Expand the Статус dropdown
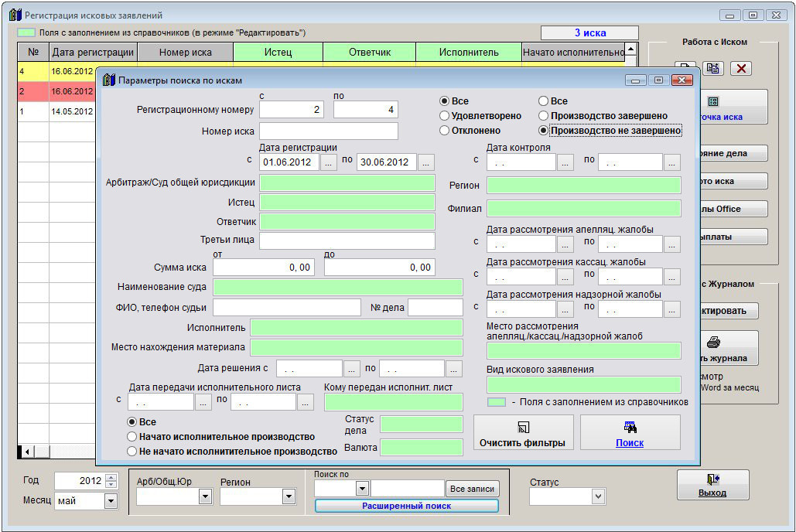Screen dimensions: 796x532 (x=597, y=496)
